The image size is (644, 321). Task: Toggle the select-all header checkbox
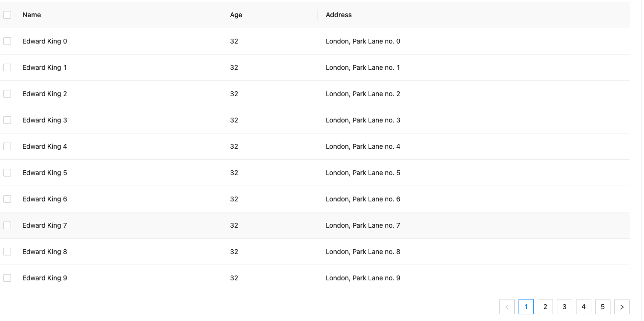(x=7, y=15)
